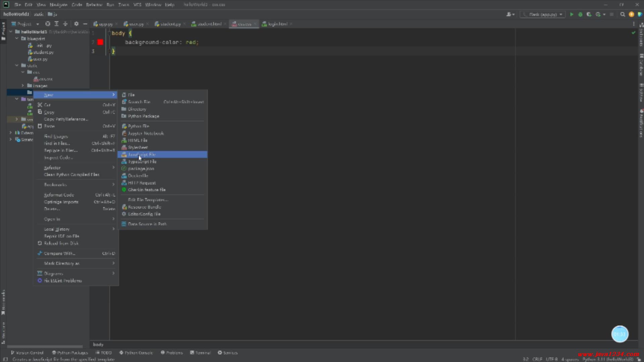Screen dimensions: 644x362
Task: Click the PyCharm logo icon in the title bar
Action: pos(6,5)
